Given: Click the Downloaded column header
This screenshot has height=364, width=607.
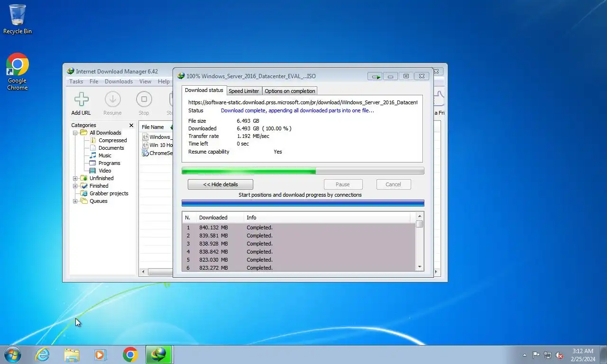Looking at the screenshot, I should click(x=220, y=218).
